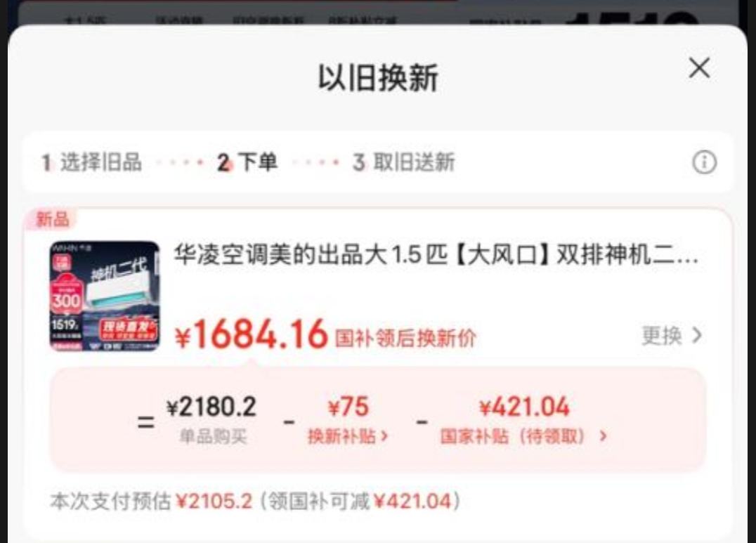Open 换新补贴 details
Viewport: 756px width, 543px height.
[x=348, y=436]
